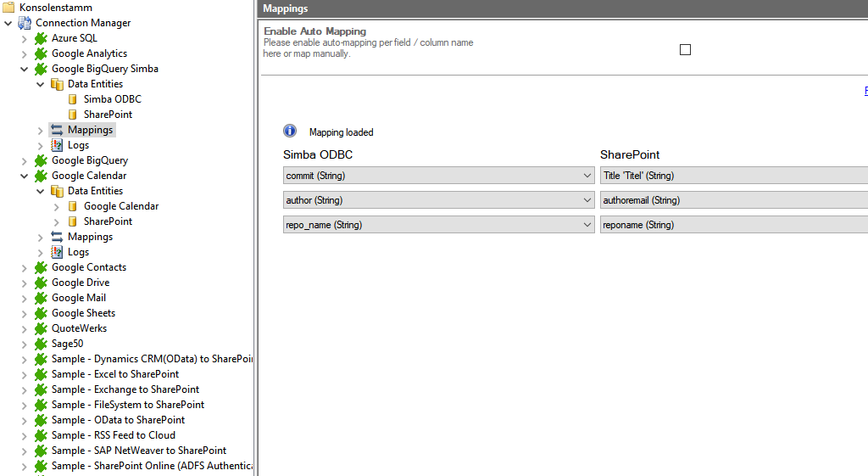
Task: Select the QuoteWerks connection
Action: tap(79, 328)
